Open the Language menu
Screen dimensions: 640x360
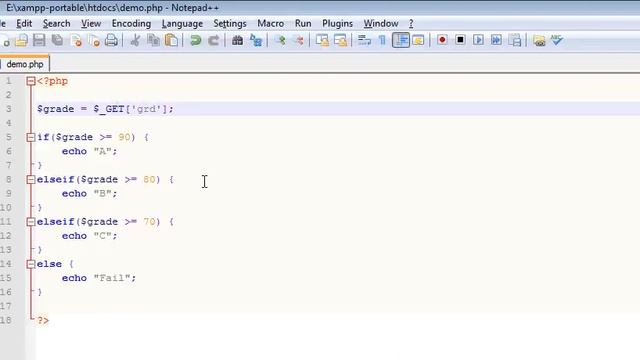point(182,24)
